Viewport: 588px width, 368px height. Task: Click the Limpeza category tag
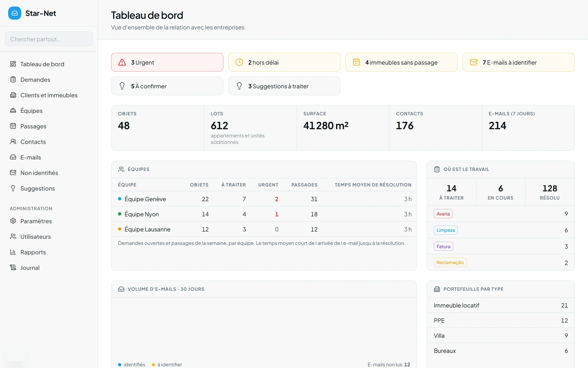[x=446, y=230]
